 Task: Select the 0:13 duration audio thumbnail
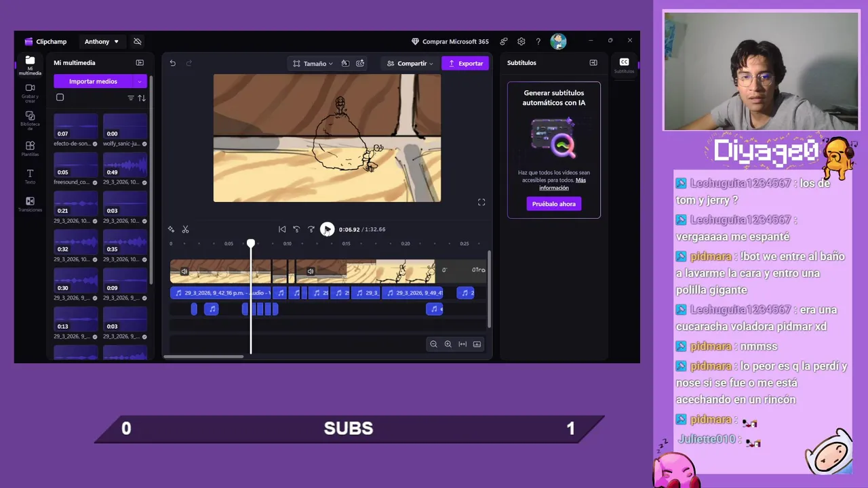[76, 319]
